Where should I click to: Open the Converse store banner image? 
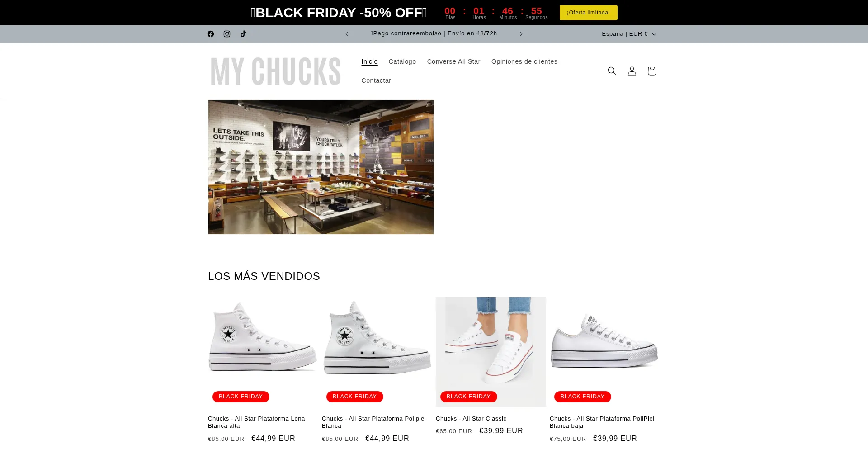pos(321,167)
